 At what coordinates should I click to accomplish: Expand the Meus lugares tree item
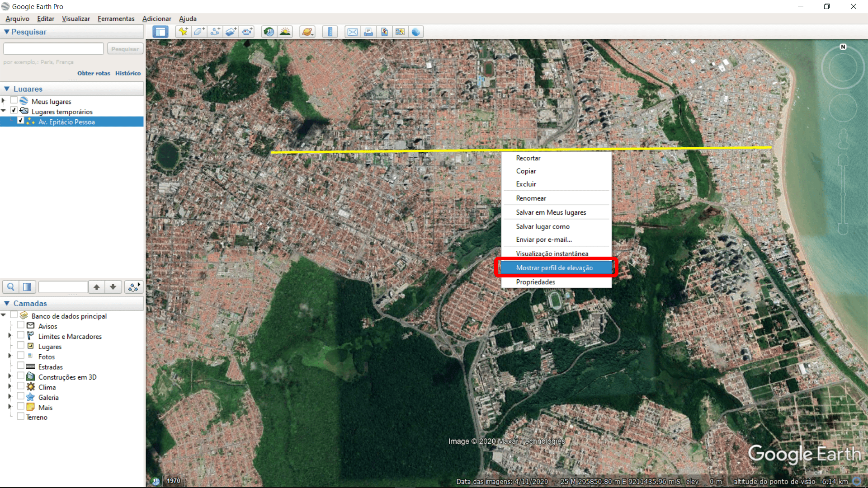click(3, 101)
